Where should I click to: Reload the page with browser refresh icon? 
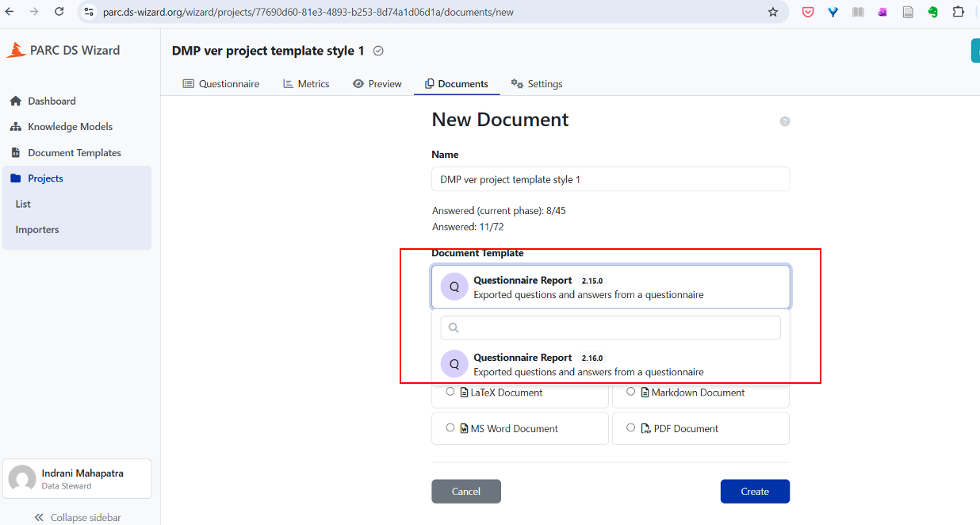point(59,12)
